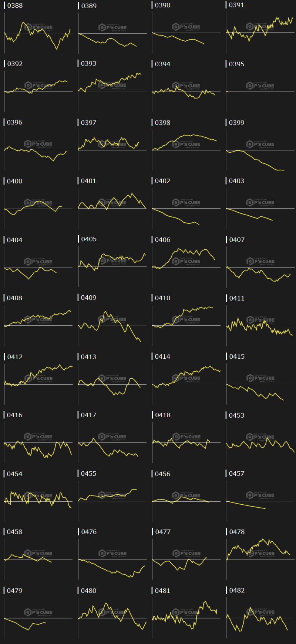Viewport: 296px width, 644px height.
Task: Click the 0482 number label
Action: (x=237, y=590)
